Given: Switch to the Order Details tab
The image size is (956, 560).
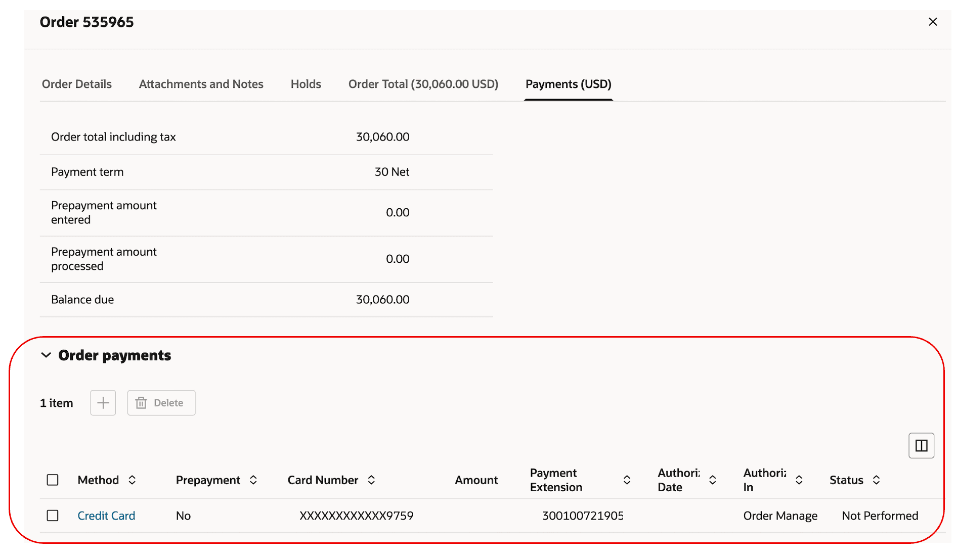Looking at the screenshot, I should [77, 84].
